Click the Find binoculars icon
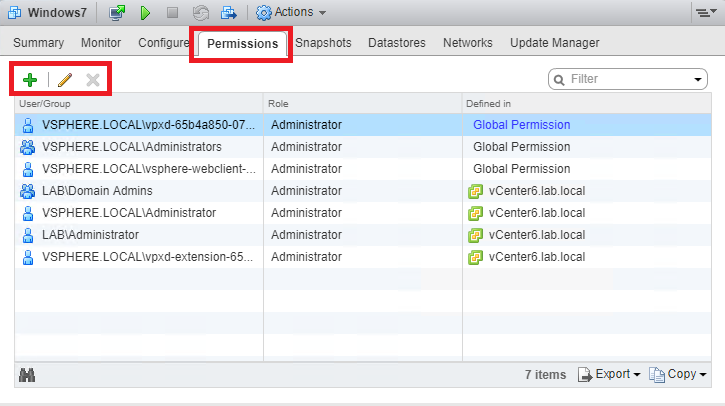The width and height of the screenshot is (725, 406). tap(28, 375)
